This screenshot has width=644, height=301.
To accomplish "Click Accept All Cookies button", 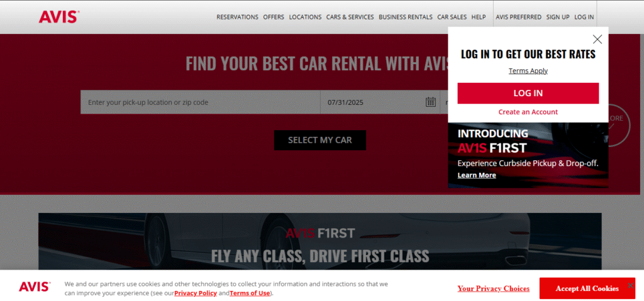I will click(587, 288).
